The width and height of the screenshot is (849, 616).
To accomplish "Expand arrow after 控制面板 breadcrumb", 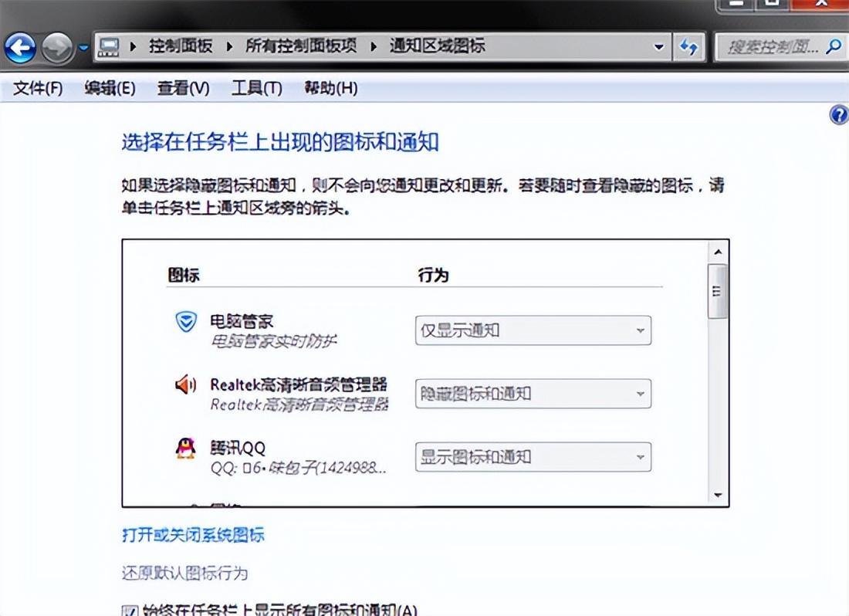I will click(x=229, y=46).
